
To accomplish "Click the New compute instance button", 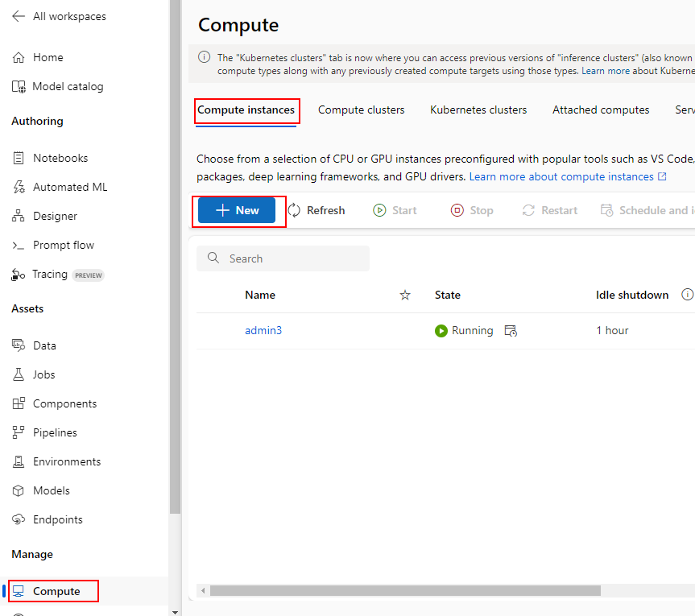I will click(x=237, y=210).
